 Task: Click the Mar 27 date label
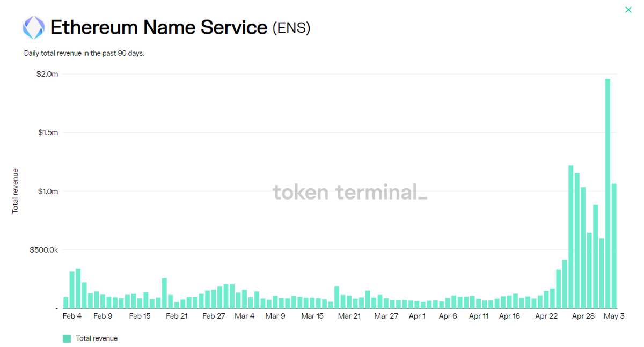pyautogui.click(x=386, y=316)
